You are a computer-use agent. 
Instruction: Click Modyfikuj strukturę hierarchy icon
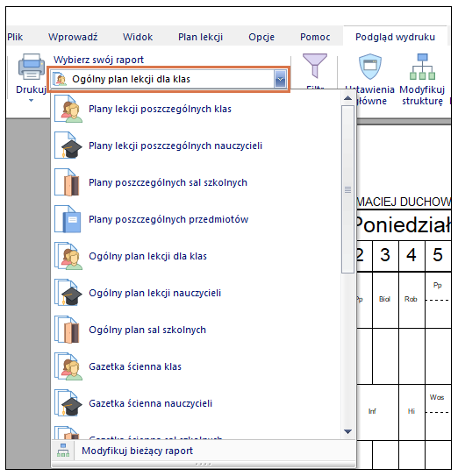[x=422, y=67]
